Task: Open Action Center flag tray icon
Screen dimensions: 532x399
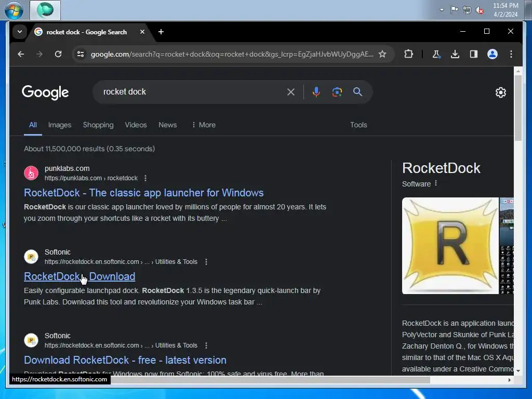Action: coord(454,10)
